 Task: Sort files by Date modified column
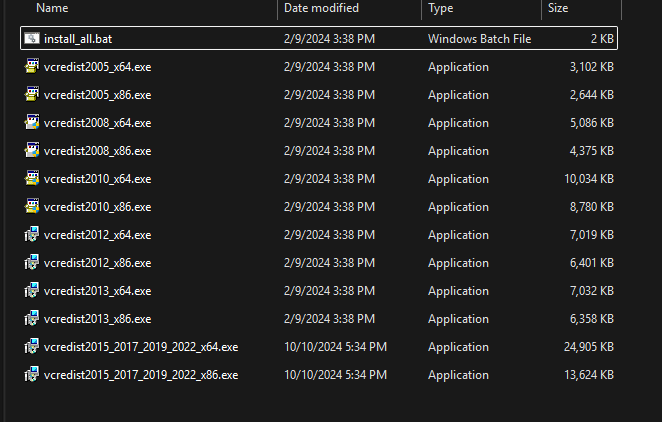324,8
